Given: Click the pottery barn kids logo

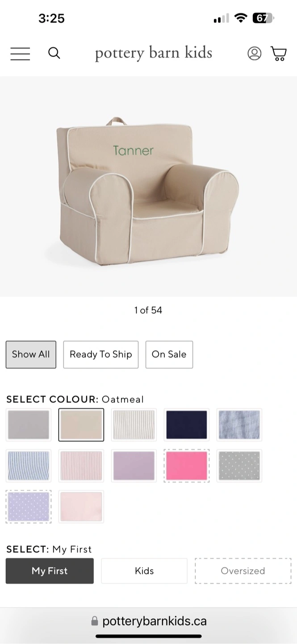Looking at the screenshot, I should [x=153, y=53].
